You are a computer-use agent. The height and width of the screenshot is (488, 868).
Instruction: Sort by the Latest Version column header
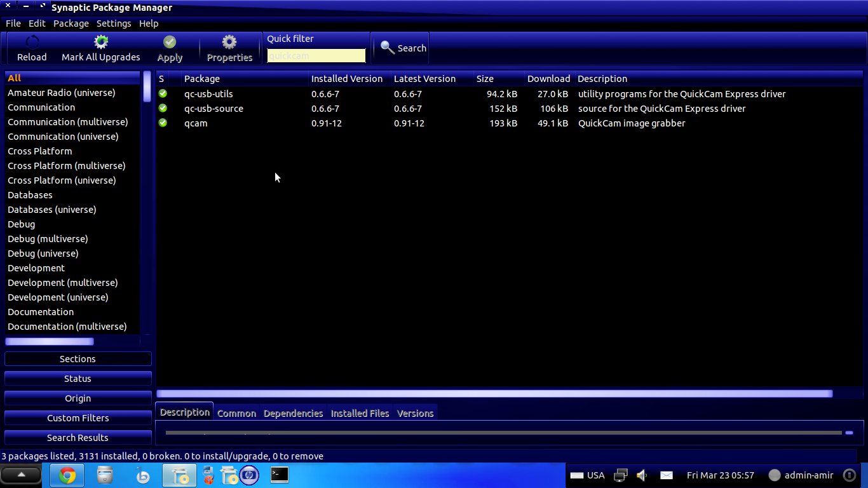pos(431,79)
